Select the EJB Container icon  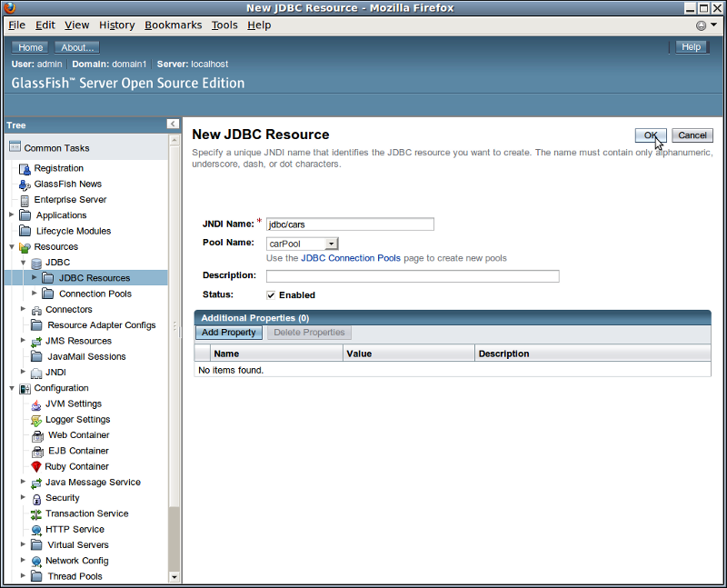coord(37,451)
